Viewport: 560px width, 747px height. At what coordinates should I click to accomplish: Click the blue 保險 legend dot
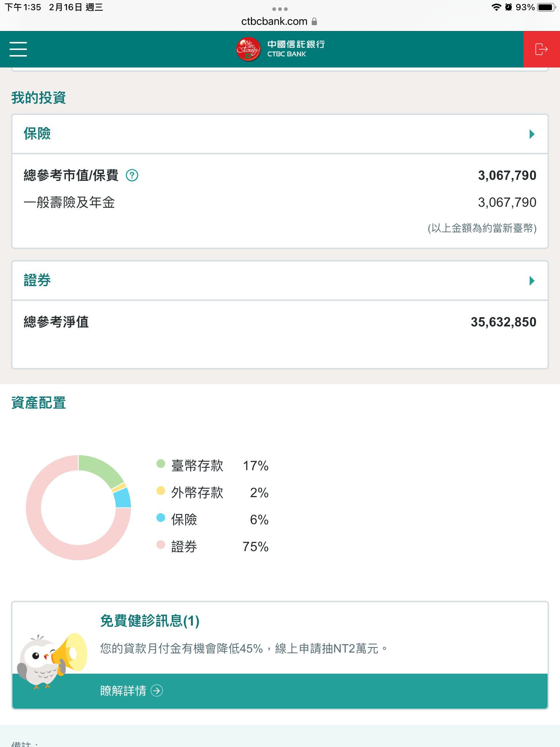click(161, 518)
